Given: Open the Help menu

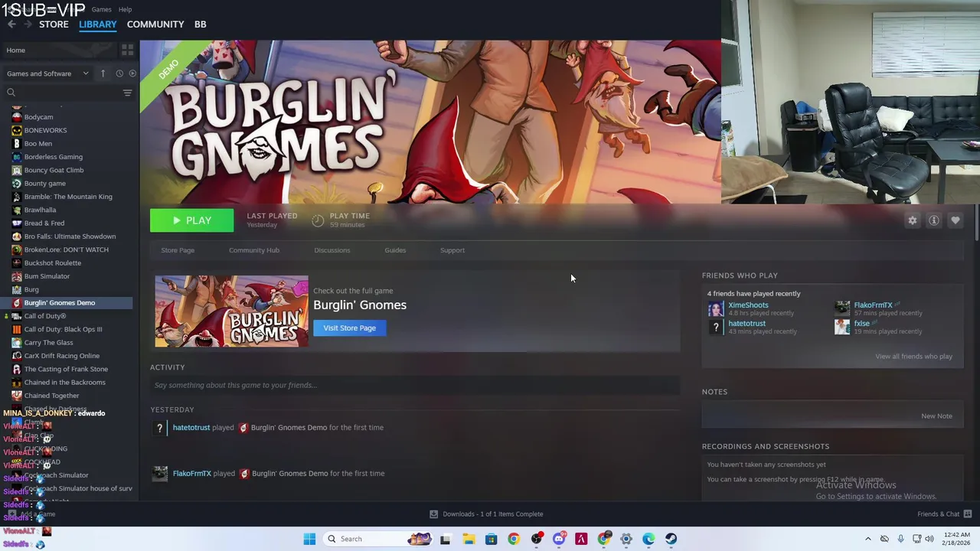Looking at the screenshot, I should point(125,9).
